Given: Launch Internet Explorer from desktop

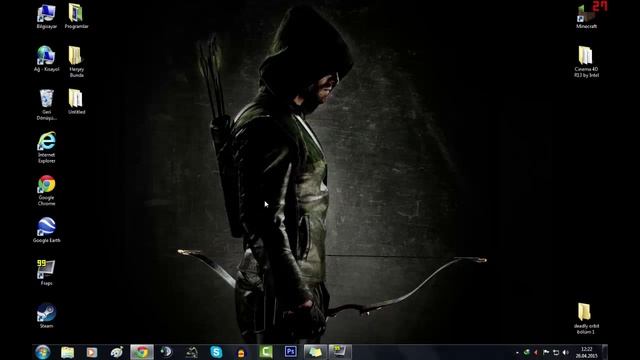Looking at the screenshot, I should 47,147.
